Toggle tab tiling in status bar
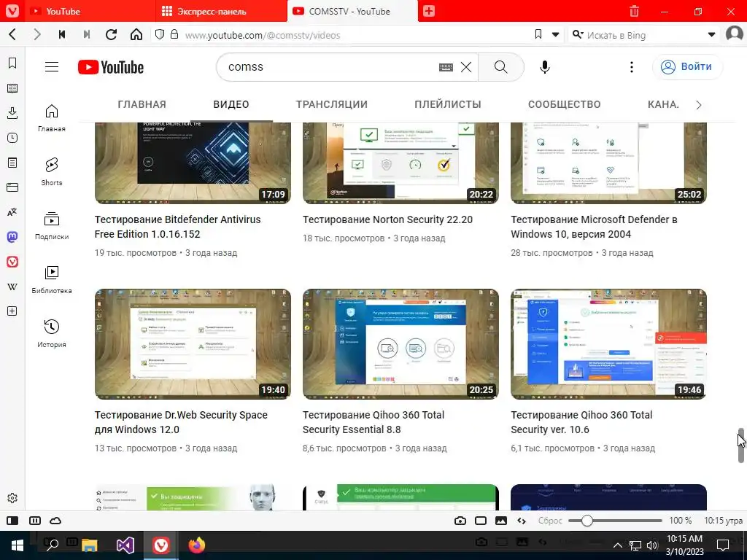Image resolution: width=747 pixels, height=560 pixels. [x=35, y=521]
